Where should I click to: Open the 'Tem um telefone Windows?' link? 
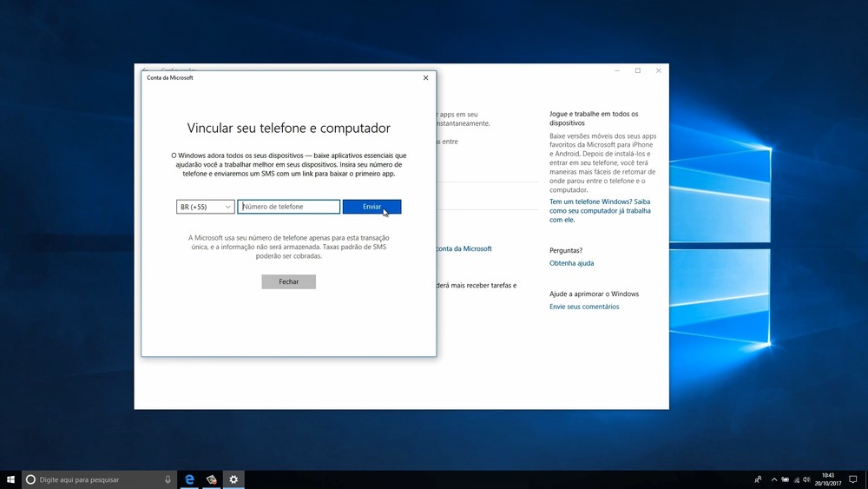(600, 210)
